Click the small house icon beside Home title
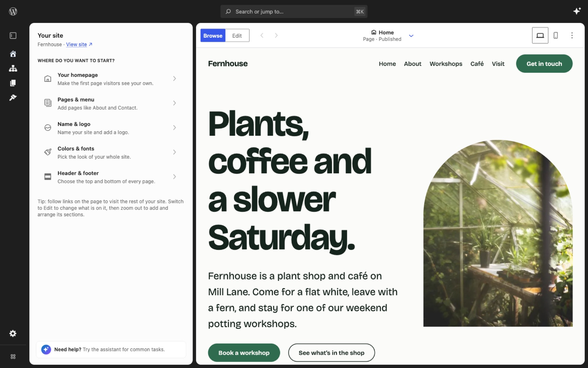 pos(374,32)
